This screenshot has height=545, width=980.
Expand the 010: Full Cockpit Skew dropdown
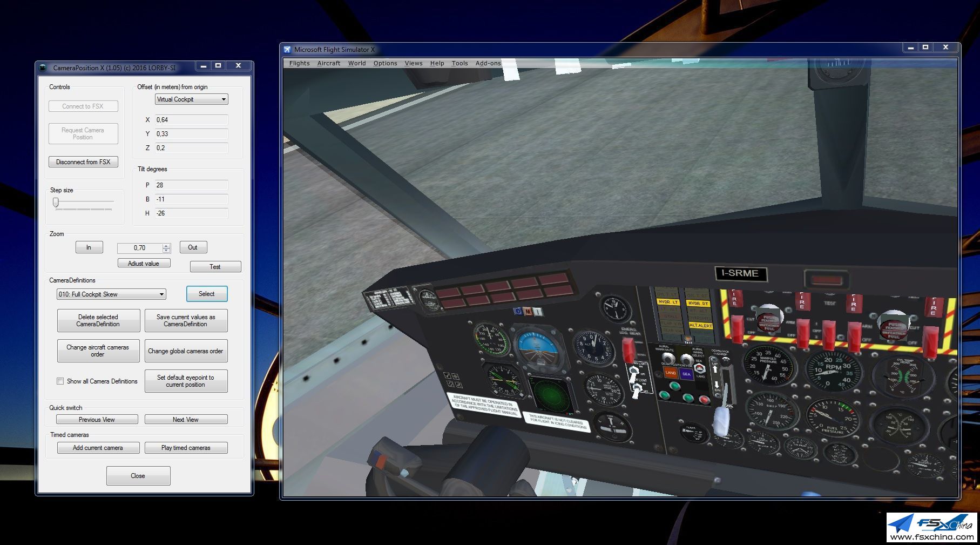[x=111, y=294]
